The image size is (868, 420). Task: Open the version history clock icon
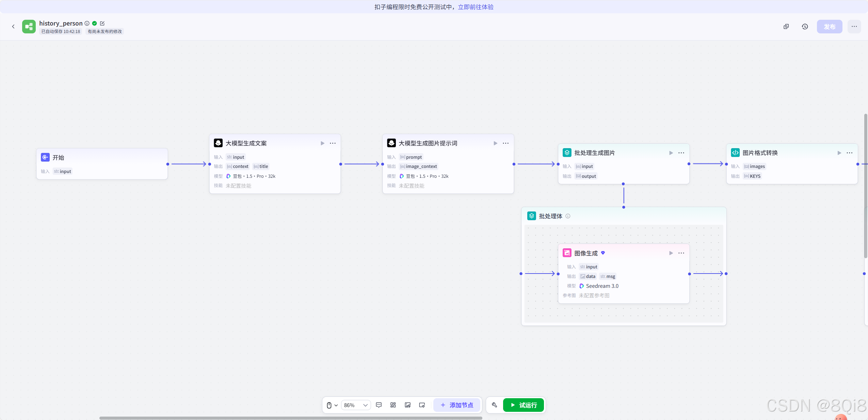pyautogui.click(x=805, y=27)
